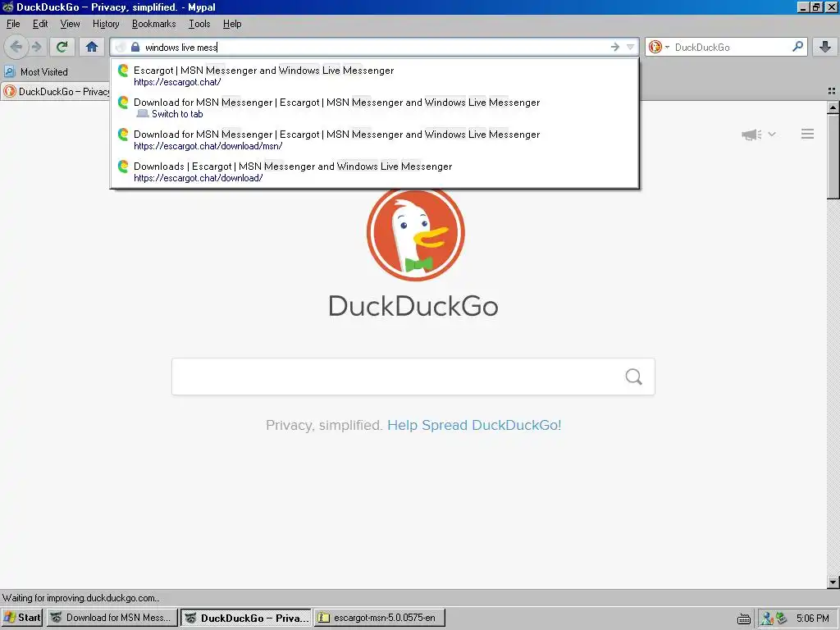Choose the Switch to tab suggestion

[x=374, y=107]
